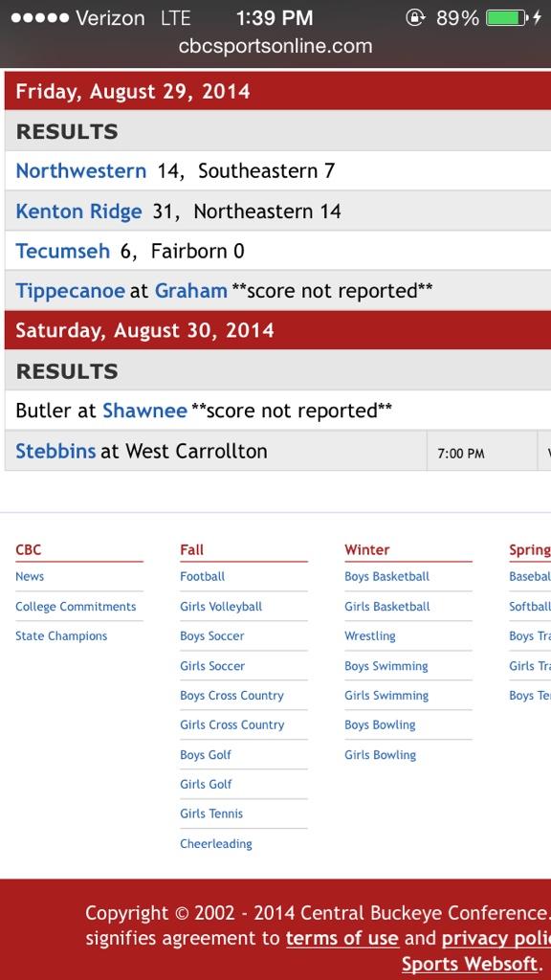Select the Tecumseh team link
This screenshot has width=551, height=980.
[62, 251]
